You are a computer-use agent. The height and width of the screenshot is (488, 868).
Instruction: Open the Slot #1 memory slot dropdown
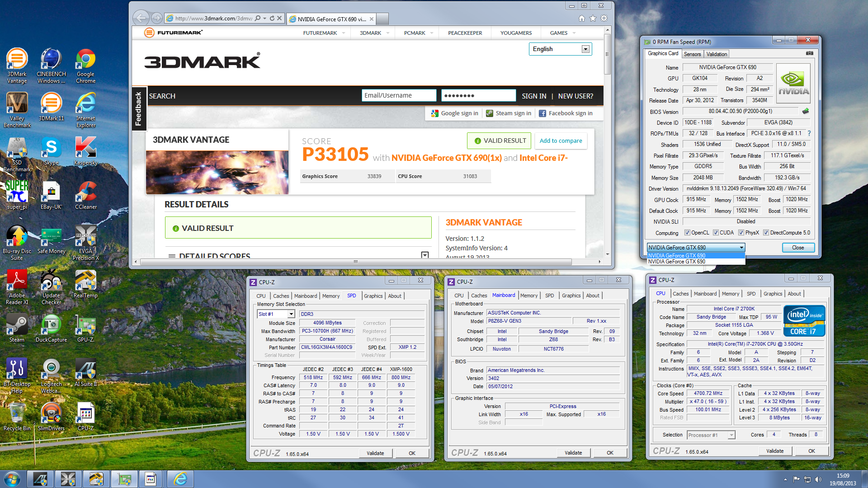click(276, 314)
